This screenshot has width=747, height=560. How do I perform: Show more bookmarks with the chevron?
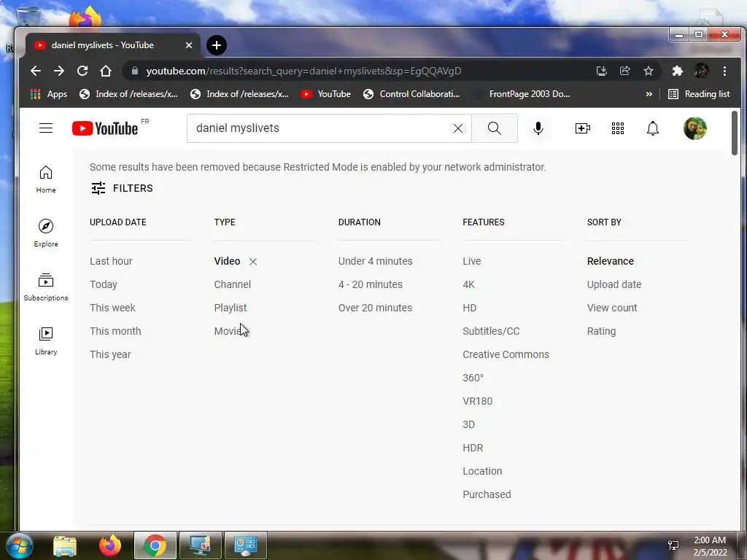tap(649, 94)
